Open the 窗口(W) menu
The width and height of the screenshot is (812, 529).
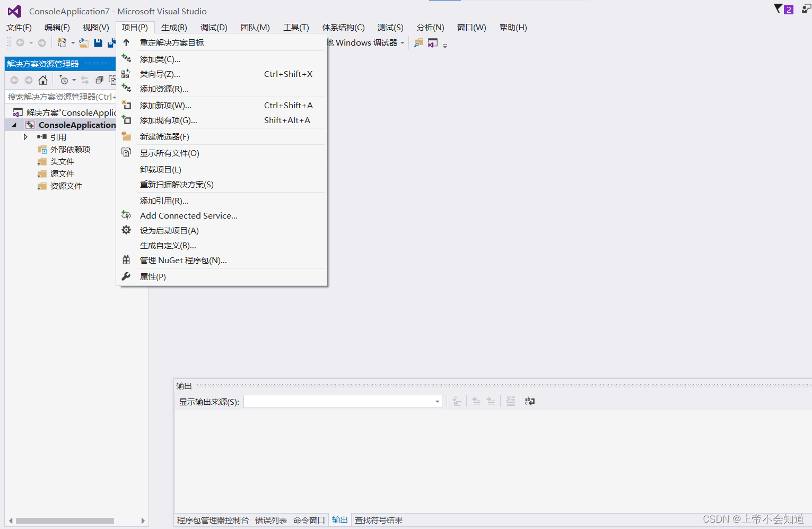click(472, 27)
